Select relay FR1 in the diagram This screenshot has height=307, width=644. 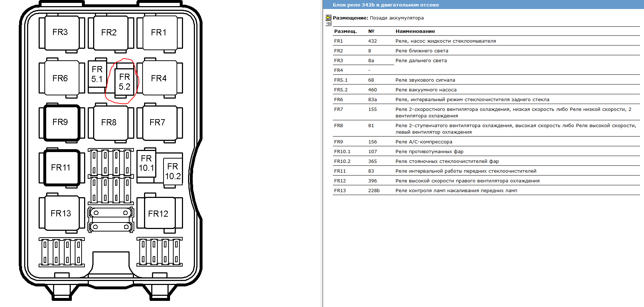[x=160, y=33]
